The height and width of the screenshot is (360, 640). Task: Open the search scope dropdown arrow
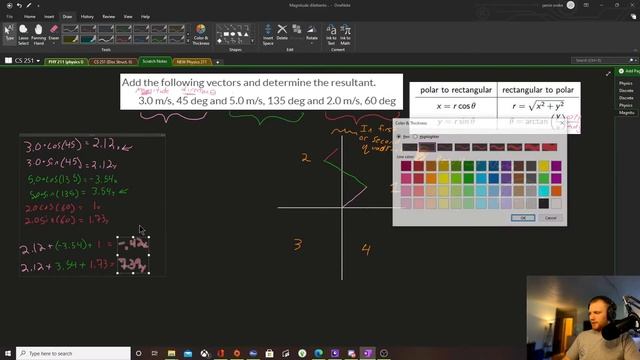click(636, 60)
